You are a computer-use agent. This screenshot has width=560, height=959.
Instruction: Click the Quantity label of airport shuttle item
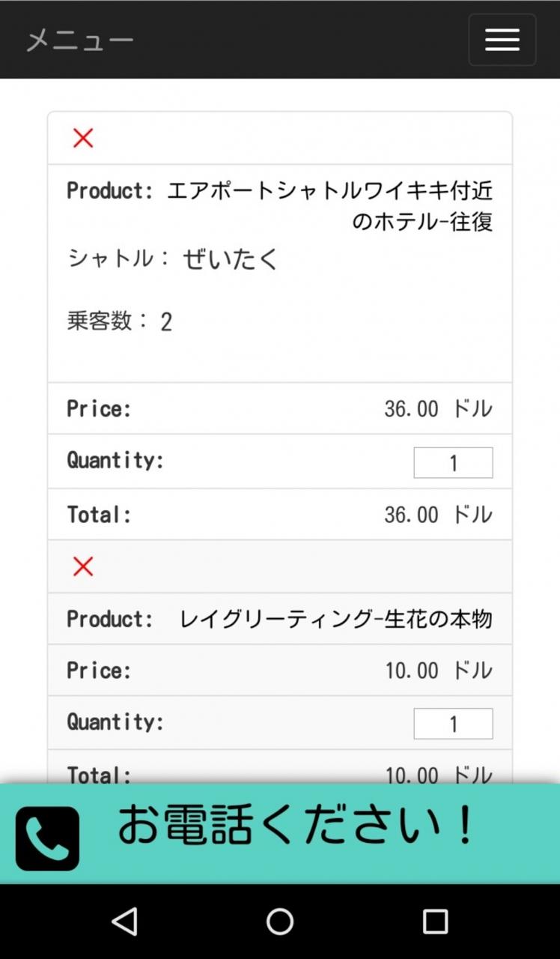tap(115, 460)
